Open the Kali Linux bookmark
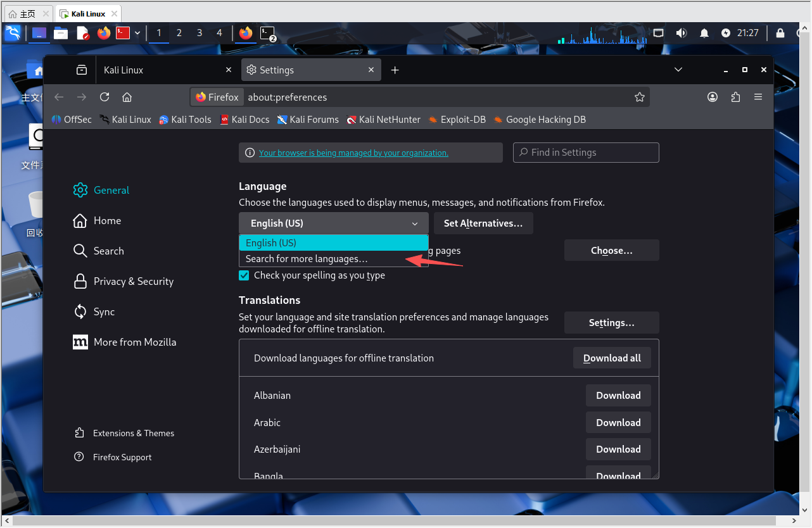812x528 pixels. pos(125,119)
